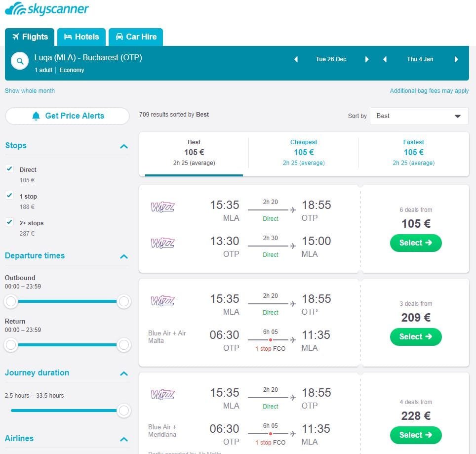Open the search magnifier icon
The image size is (476, 454).
point(20,61)
